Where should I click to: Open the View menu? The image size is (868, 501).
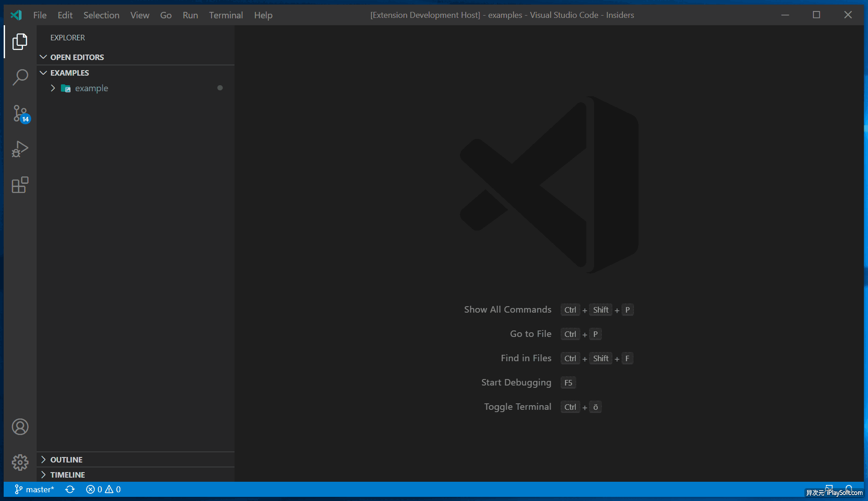tap(140, 15)
